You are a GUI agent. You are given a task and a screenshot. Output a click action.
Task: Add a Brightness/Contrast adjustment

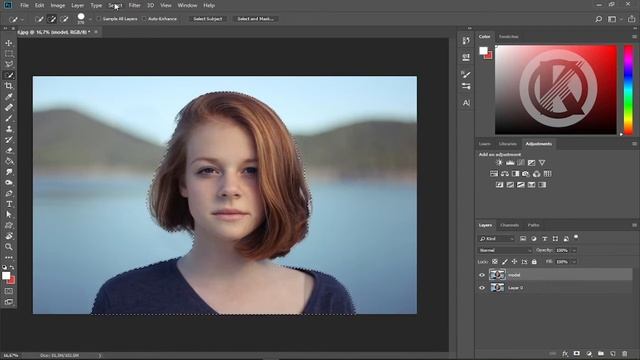tap(499, 162)
